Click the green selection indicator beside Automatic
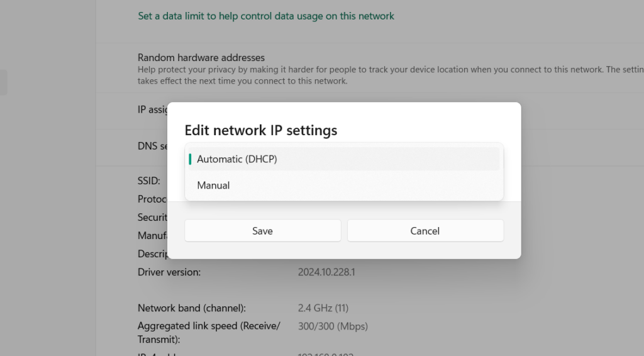The width and height of the screenshot is (644, 356). (190, 159)
